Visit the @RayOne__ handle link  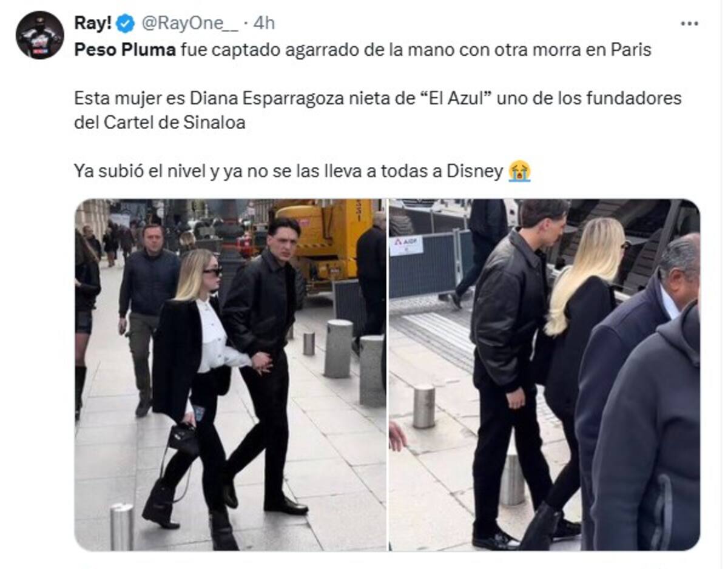(x=190, y=24)
